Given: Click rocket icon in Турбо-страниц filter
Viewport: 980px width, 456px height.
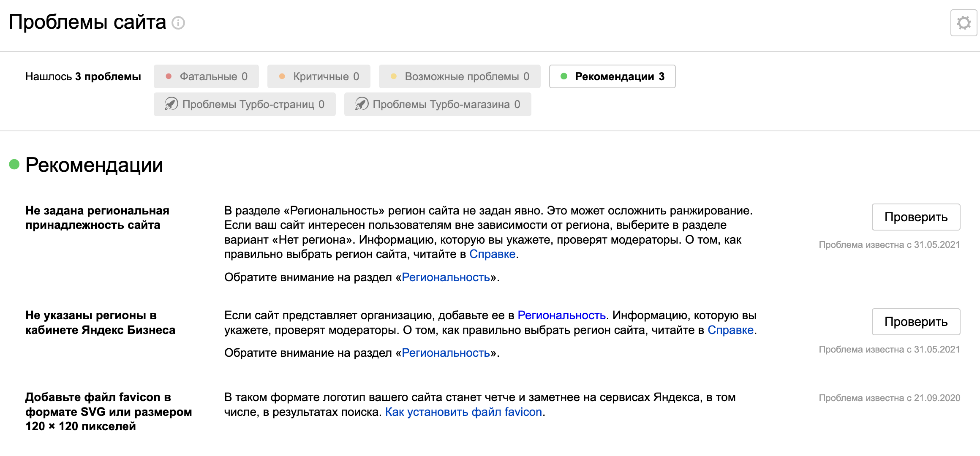Looking at the screenshot, I should (171, 104).
